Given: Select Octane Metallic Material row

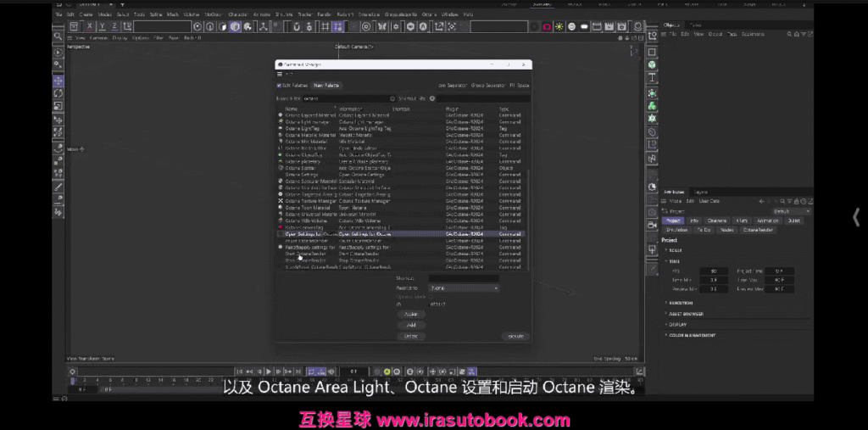Looking at the screenshot, I should (399, 135).
